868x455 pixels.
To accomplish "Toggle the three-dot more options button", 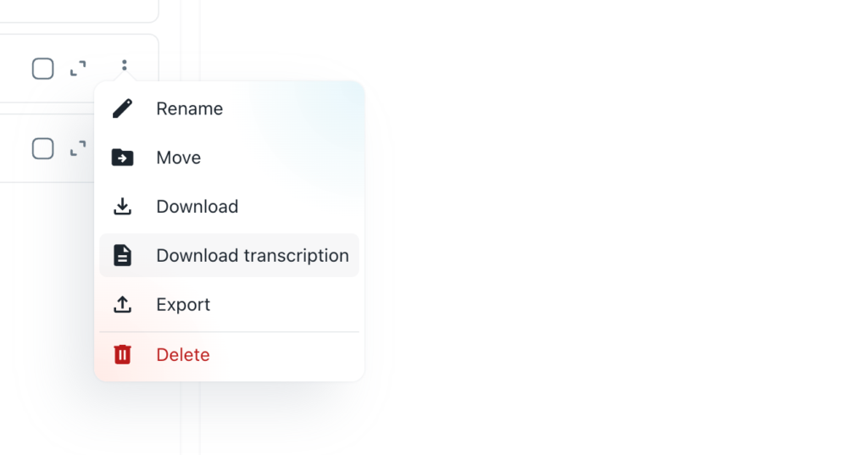I will click(x=125, y=65).
